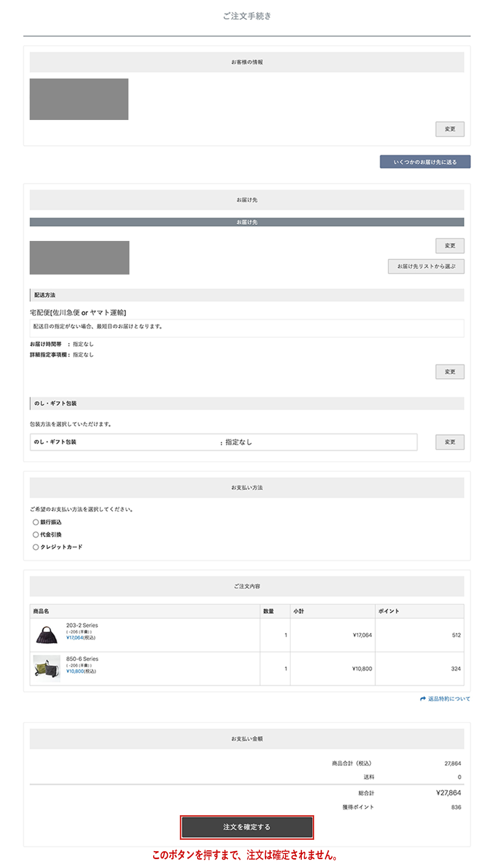Click the ¥10,800 price link
The width and height of the screenshot is (494, 868).
coord(75,671)
